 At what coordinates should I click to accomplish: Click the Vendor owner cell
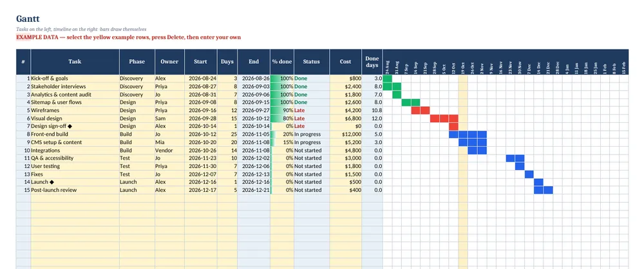click(x=169, y=151)
